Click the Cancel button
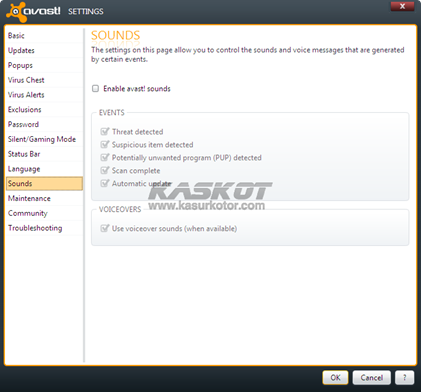Viewport: 421px width, 392px height. (x=372, y=377)
